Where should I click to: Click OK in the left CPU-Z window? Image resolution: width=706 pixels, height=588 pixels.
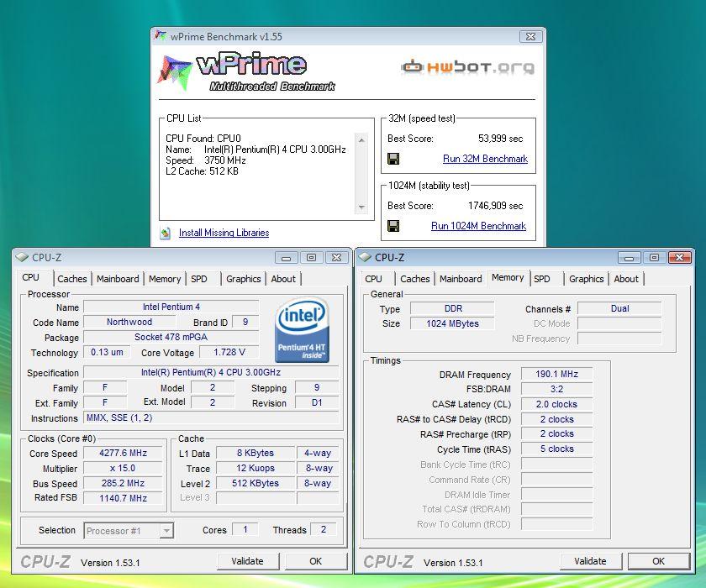[x=316, y=561]
